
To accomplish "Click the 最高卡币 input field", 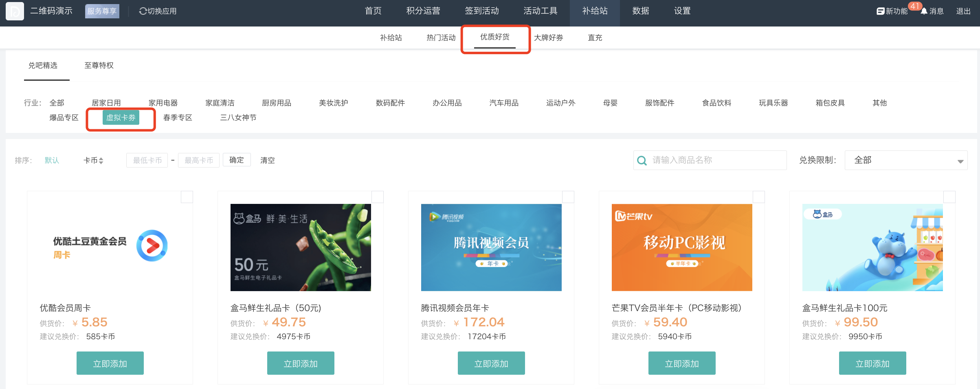I will click(x=199, y=160).
